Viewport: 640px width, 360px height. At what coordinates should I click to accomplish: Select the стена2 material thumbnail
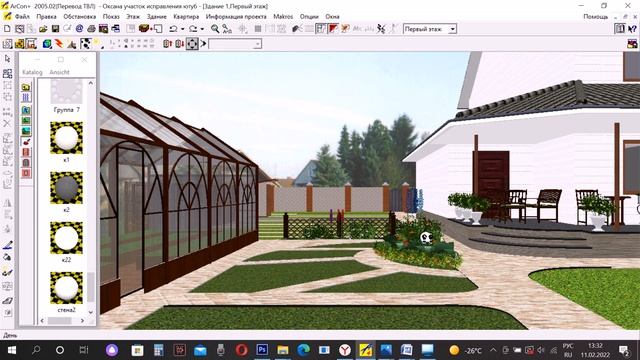(x=66, y=288)
